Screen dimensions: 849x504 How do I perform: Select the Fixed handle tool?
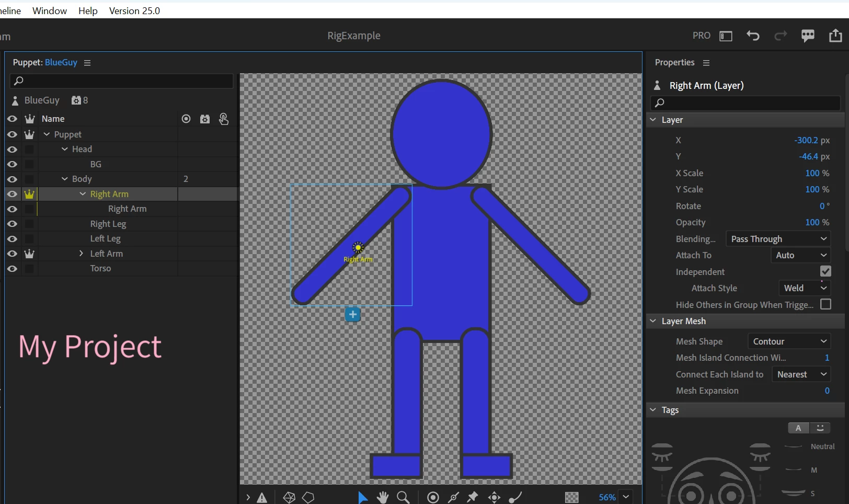pyautogui.click(x=433, y=497)
